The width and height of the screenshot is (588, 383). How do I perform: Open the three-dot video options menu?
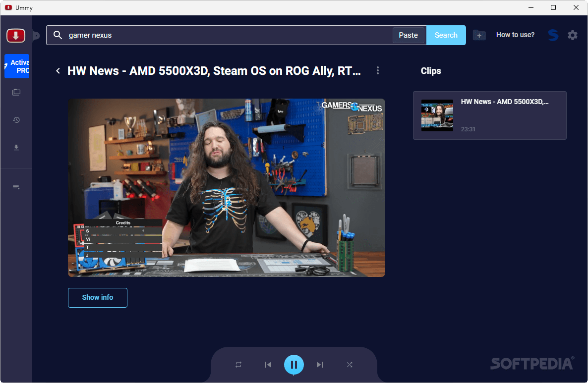click(378, 71)
